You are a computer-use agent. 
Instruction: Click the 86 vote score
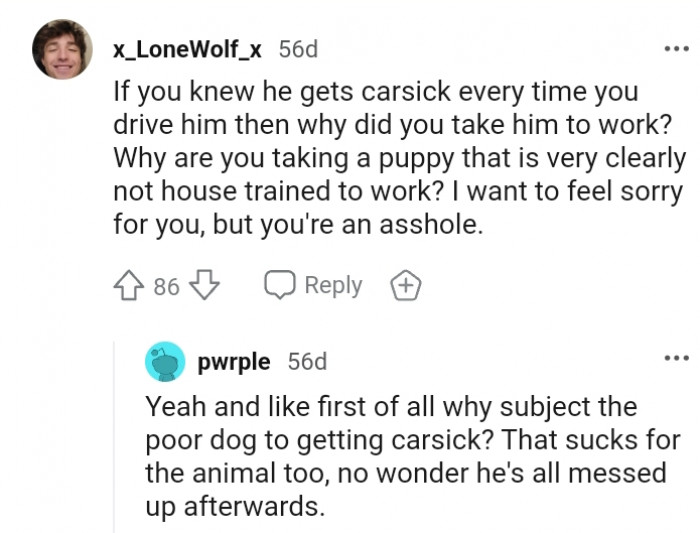coord(166,287)
